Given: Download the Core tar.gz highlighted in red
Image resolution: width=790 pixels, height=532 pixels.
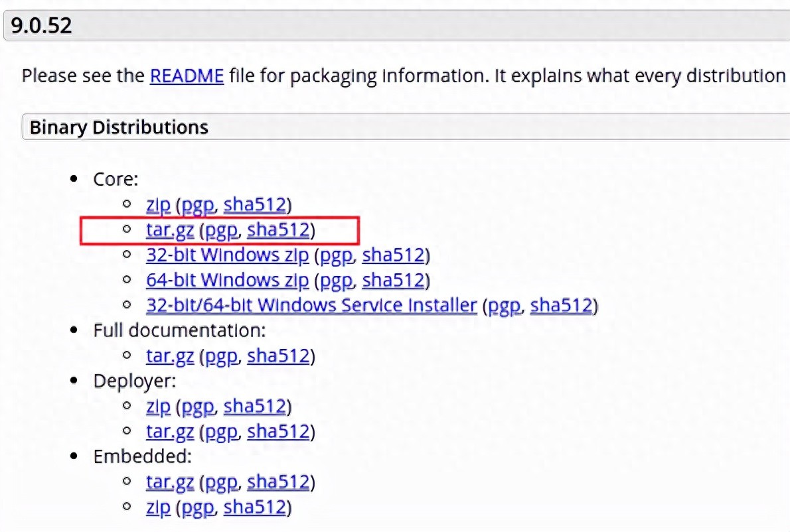Looking at the screenshot, I should (170, 230).
